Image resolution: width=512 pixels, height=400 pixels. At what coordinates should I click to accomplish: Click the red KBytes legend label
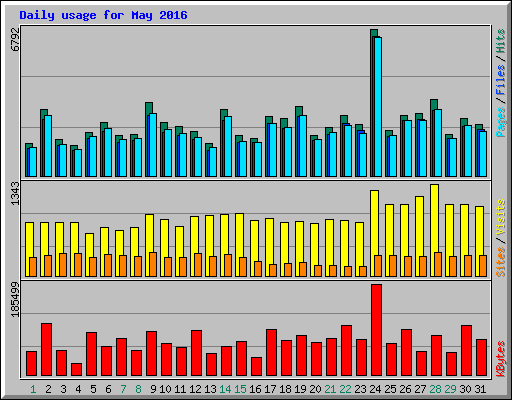(x=500, y=359)
